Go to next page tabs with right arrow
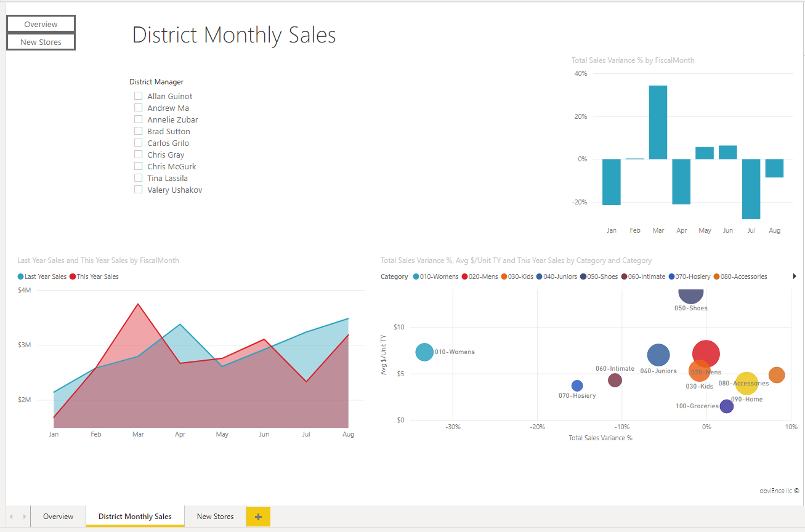Image resolution: width=805 pixels, height=532 pixels. (x=24, y=517)
